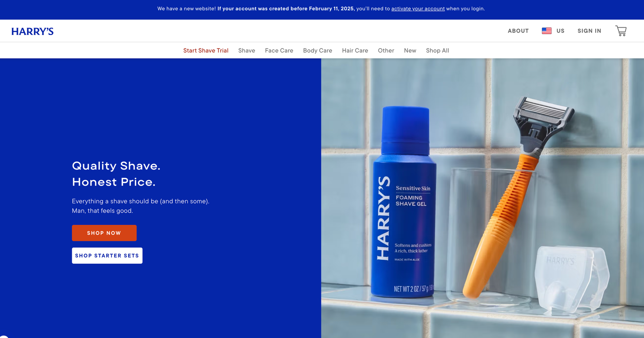Screen dimensions: 644x338
Task: Open the Hair Care menu
Action: 355,50
